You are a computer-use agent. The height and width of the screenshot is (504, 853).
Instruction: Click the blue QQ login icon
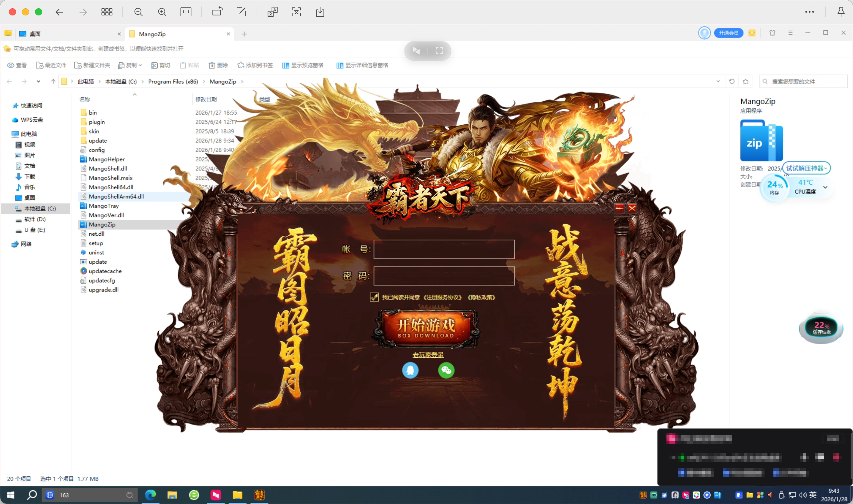pos(410,370)
